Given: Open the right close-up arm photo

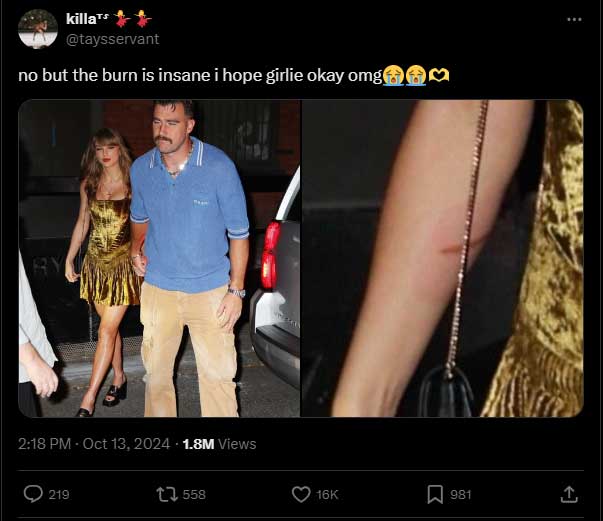Looking at the screenshot, I should 442,258.
